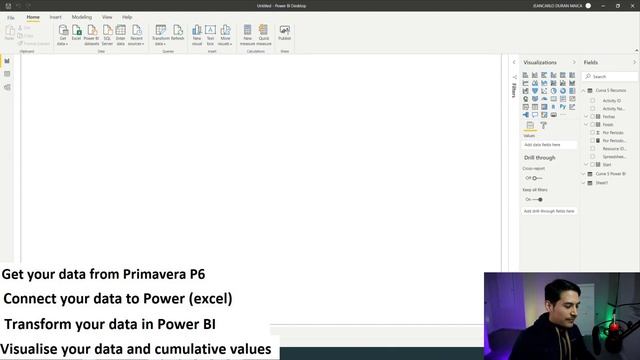
Task: Open the Format paint roller tab
Action: coord(543,125)
